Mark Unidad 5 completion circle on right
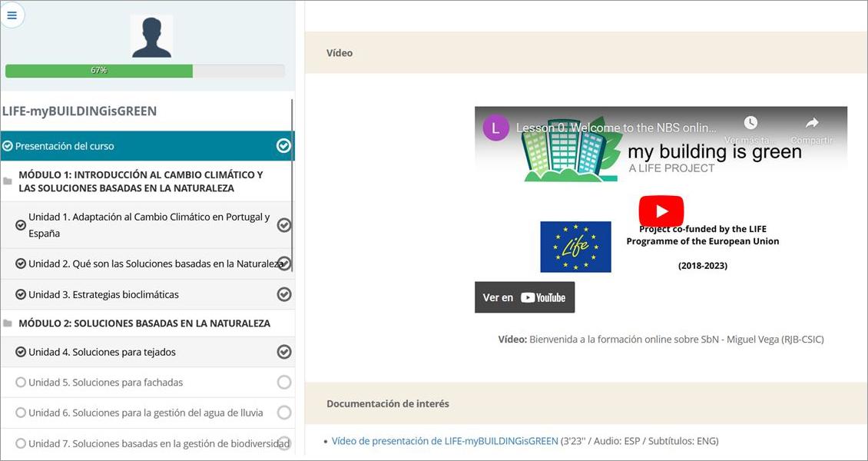Image resolution: width=868 pixels, height=461 pixels. tap(283, 382)
